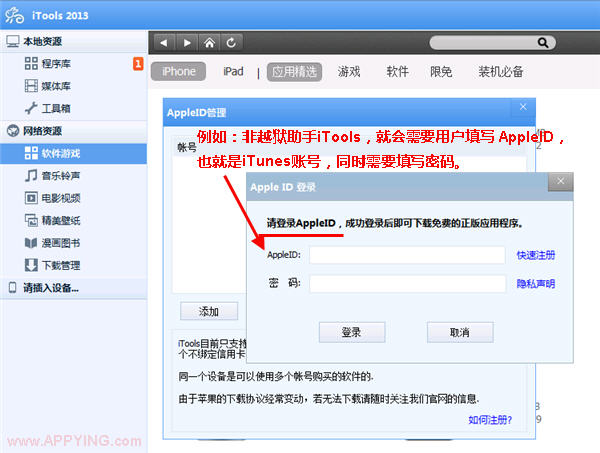The image size is (600, 453).
Task: Click the 快速注册 link
Action: pos(536,255)
